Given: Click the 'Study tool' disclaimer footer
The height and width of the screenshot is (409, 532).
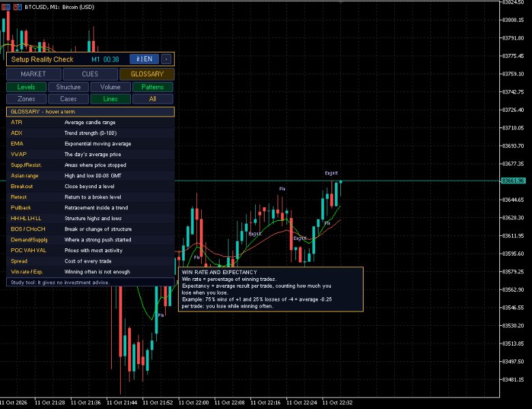Looking at the screenshot, I should 90,282.
